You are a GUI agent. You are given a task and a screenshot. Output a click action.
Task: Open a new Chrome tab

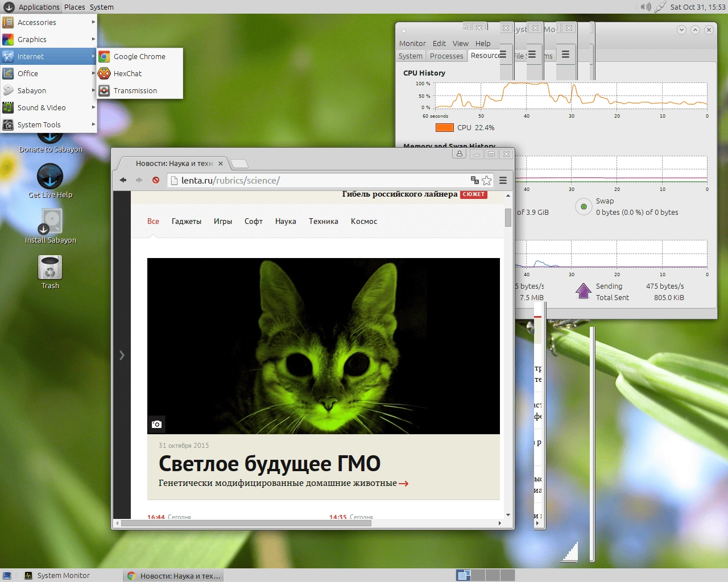239,164
